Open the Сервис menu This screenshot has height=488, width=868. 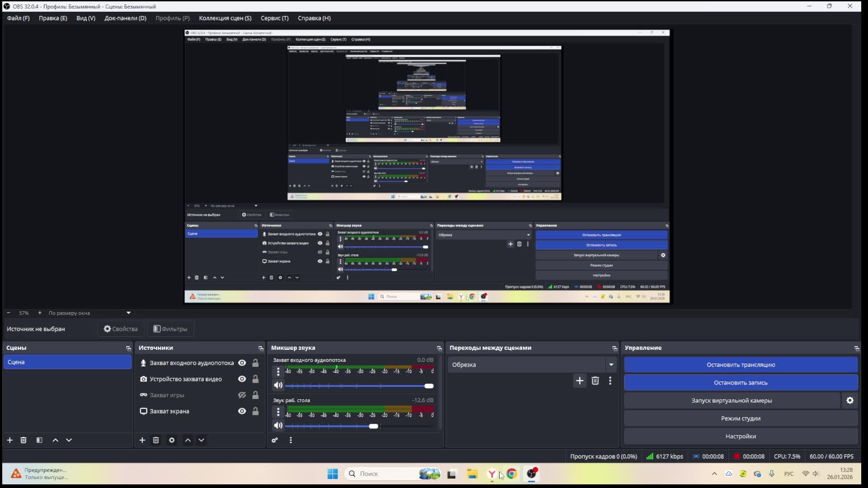pyautogui.click(x=274, y=18)
